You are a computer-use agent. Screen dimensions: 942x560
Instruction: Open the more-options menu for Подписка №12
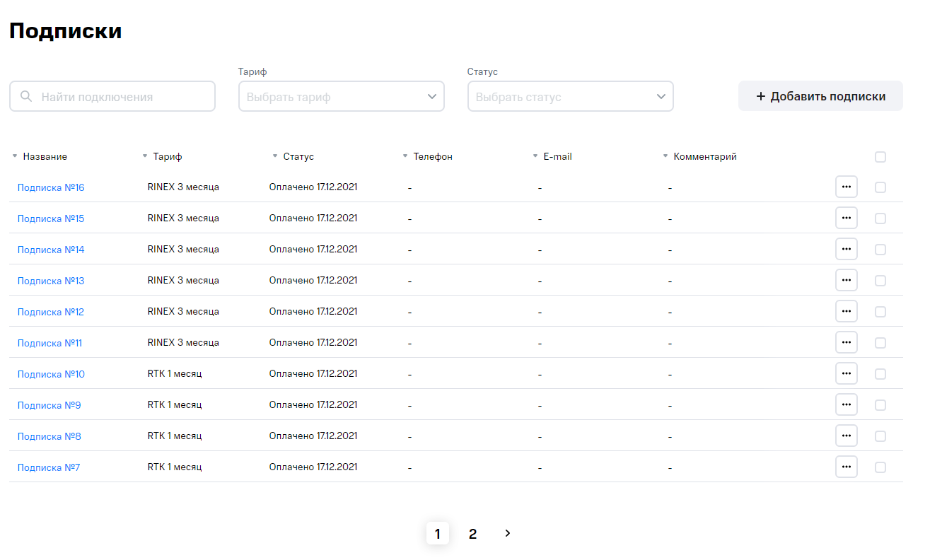pos(847,311)
